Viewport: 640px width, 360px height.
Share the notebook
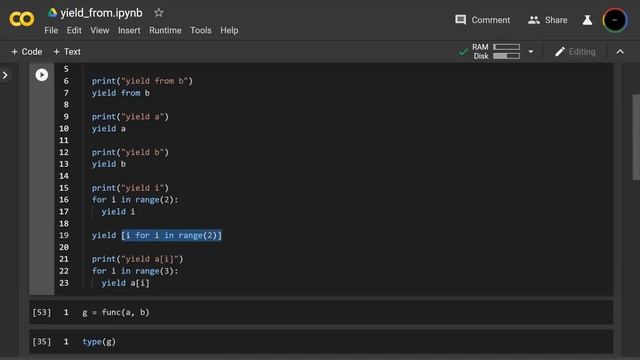click(x=547, y=20)
